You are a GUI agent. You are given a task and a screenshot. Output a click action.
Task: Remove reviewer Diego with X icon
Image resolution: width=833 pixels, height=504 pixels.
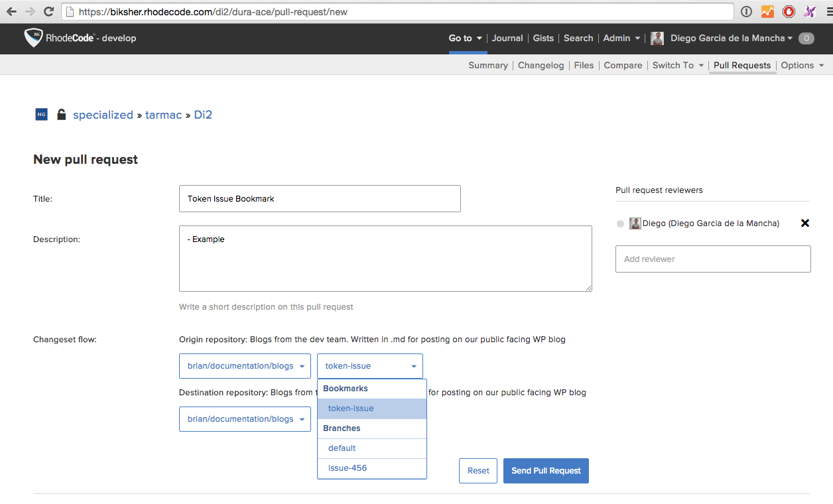pyautogui.click(x=804, y=223)
